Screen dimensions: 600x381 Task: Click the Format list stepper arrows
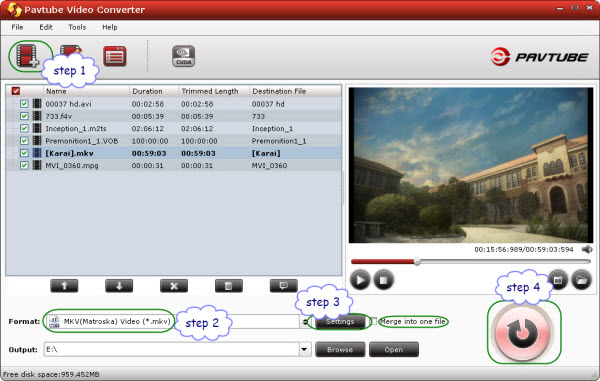tap(305, 321)
